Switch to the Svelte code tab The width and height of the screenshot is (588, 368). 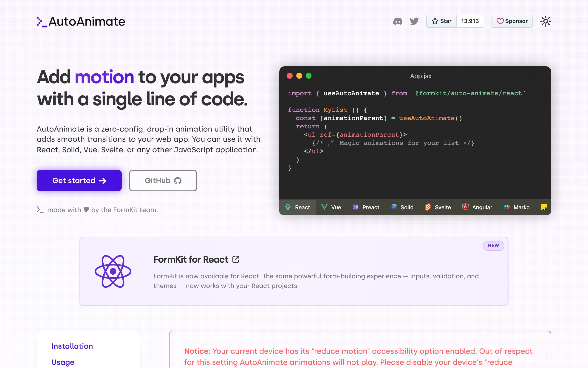tap(438, 207)
